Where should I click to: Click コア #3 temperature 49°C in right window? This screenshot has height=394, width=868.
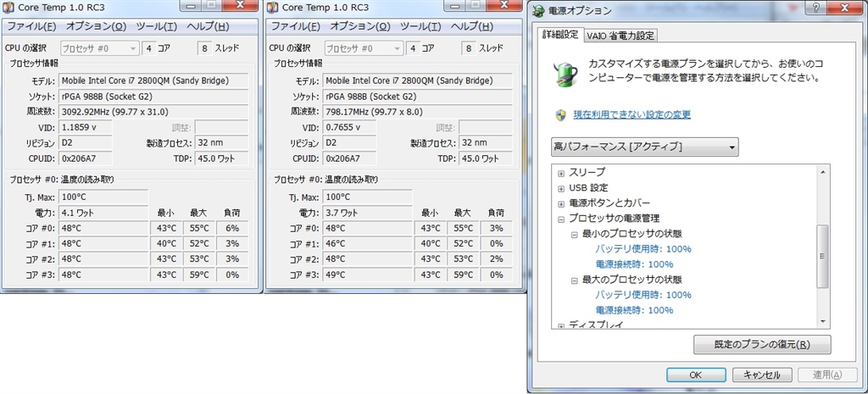click(x=368, y=275)
